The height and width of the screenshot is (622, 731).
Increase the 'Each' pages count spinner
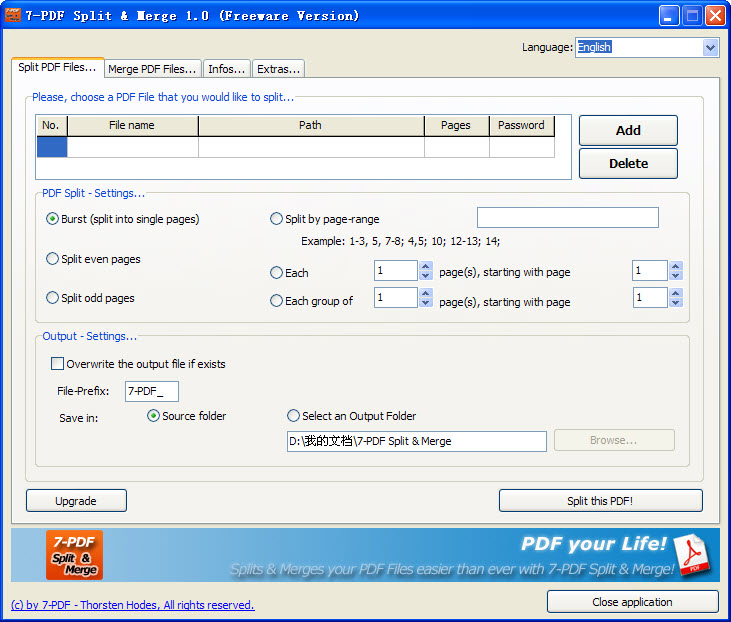click(426, 266)
